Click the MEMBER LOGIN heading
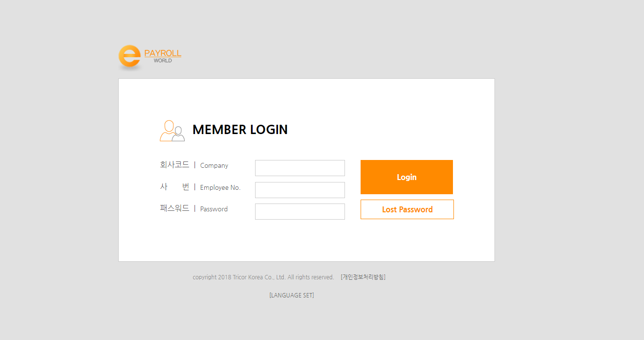The height and width of the screenshot is (340, 644). (240, 130)
